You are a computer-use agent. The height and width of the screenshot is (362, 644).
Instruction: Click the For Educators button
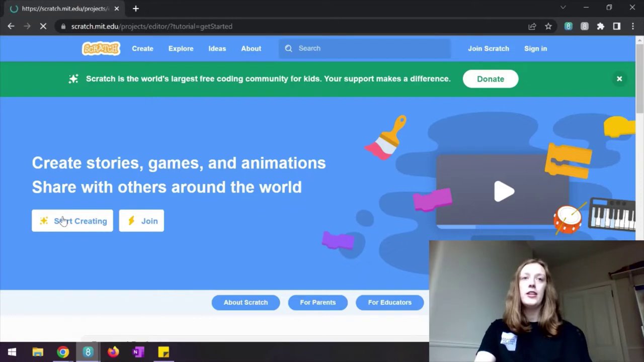(389, 302)
